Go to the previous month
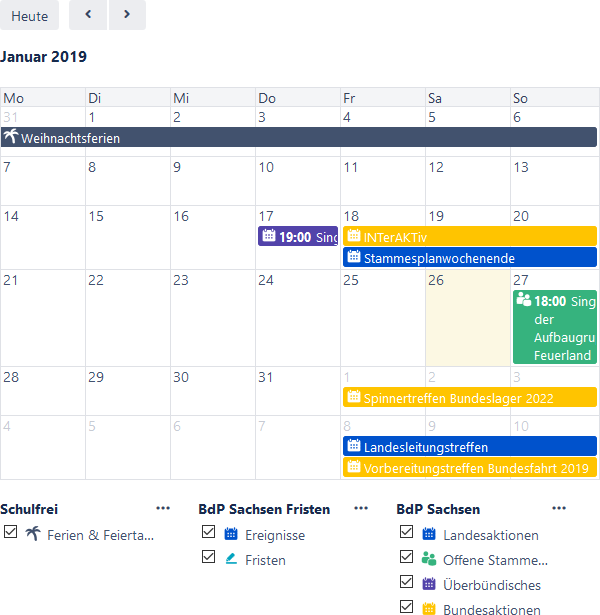The width and height of the screenshot is (600, 615). [x=88, y=15]
